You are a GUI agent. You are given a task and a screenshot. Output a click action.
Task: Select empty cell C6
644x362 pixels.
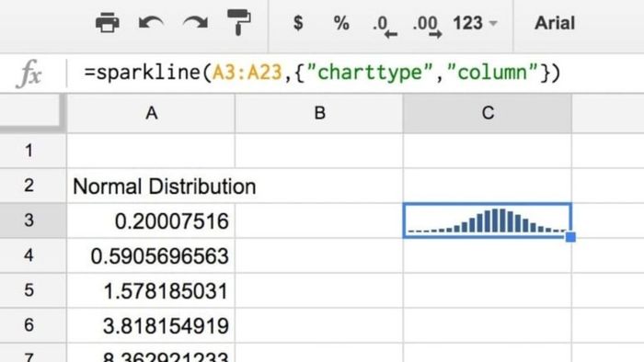click(487, 325)
